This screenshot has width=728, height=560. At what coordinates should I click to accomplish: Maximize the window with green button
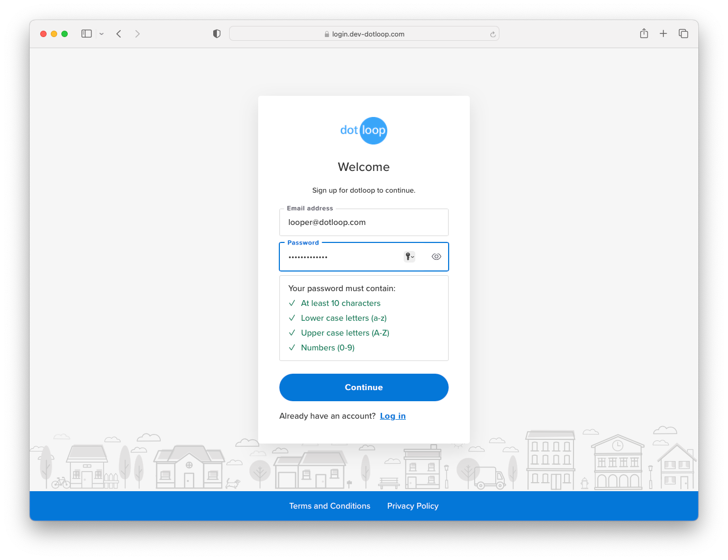(65, 34)
